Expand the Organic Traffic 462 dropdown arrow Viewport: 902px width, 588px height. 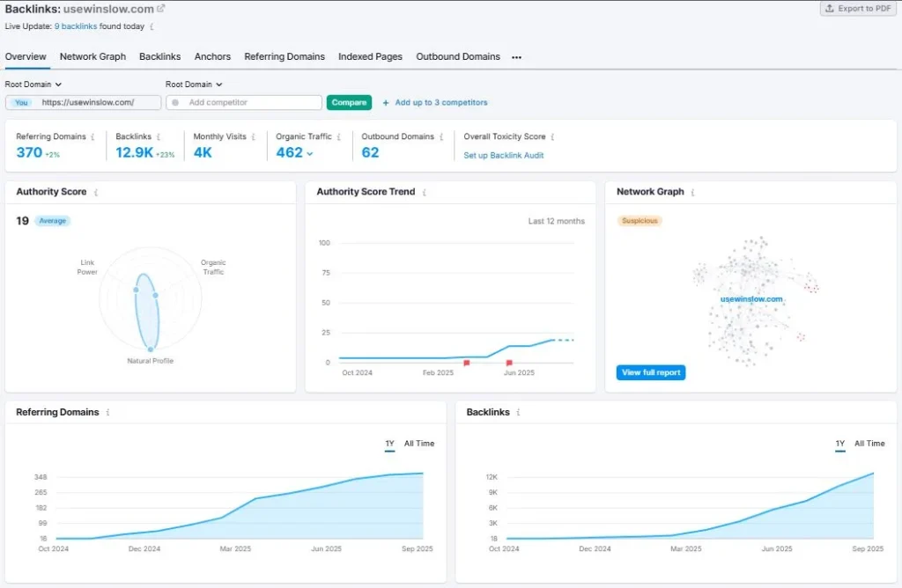click(x=310, y=153)
